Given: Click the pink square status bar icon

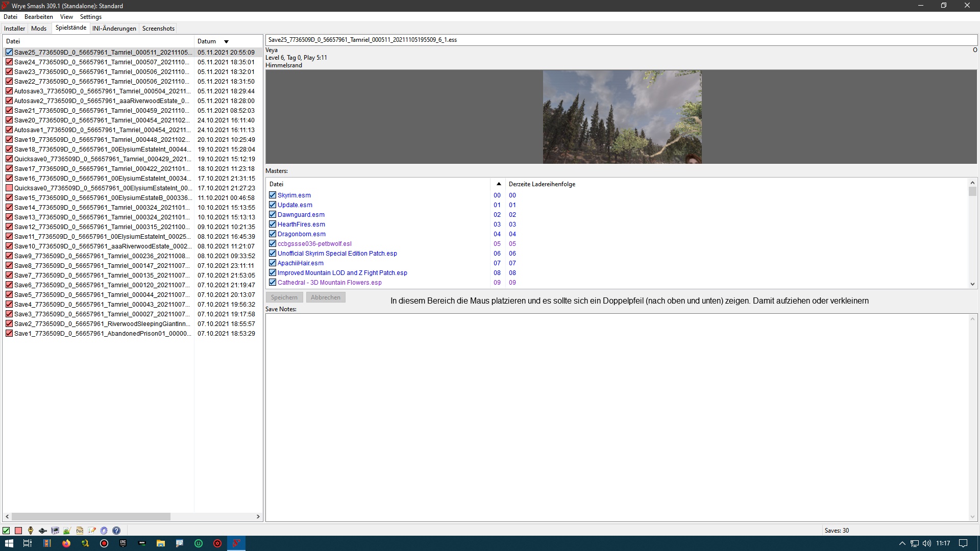Looking at the screenshot, I should (18, 531).
